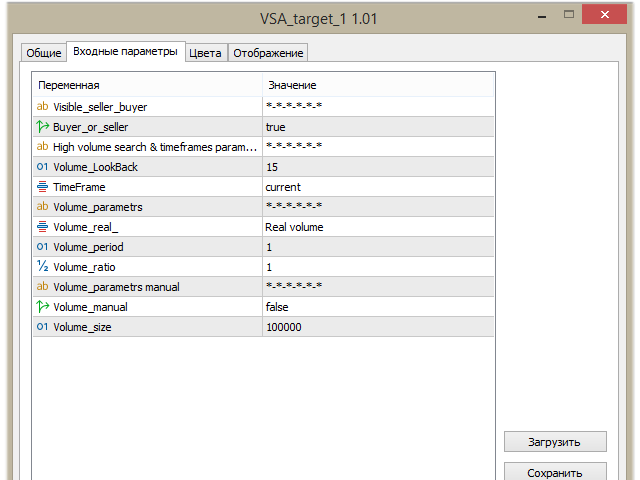The image size is (640, 480).
Task: Click the boolean icon beside Volume_manual
Action: point(42,307)
